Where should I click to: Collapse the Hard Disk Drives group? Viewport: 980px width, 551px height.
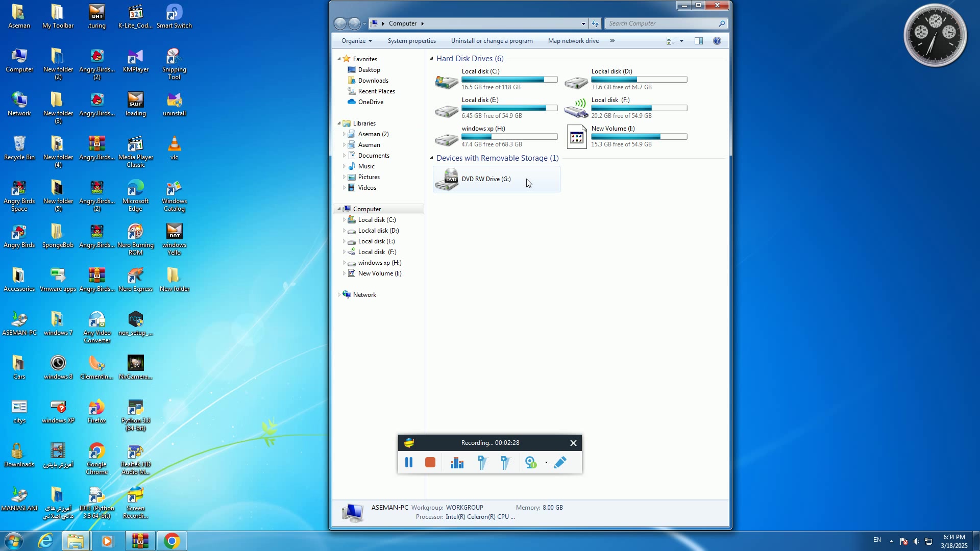coord(431,59)
